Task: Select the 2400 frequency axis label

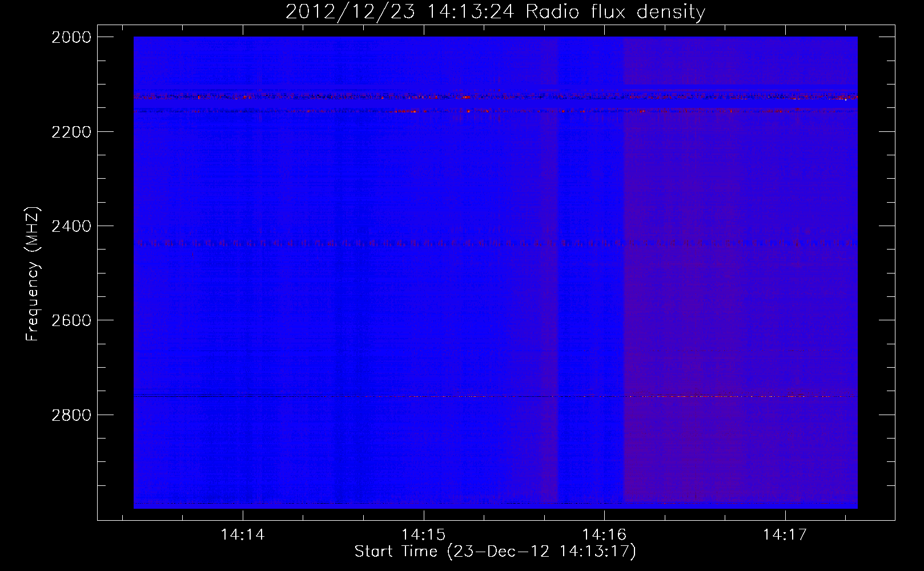Action: (71, 226)
